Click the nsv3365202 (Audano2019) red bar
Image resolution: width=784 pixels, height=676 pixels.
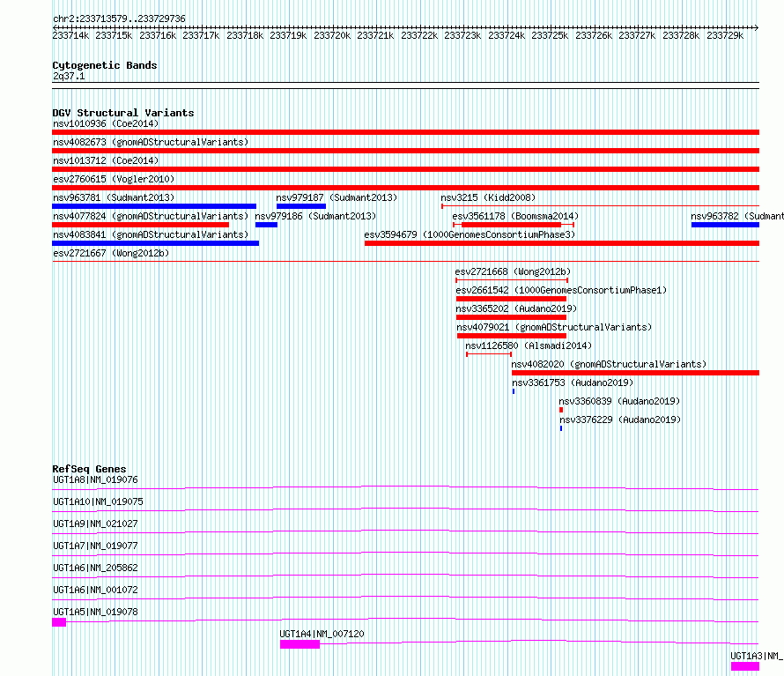pyautogui.click(x=511, y=317)
